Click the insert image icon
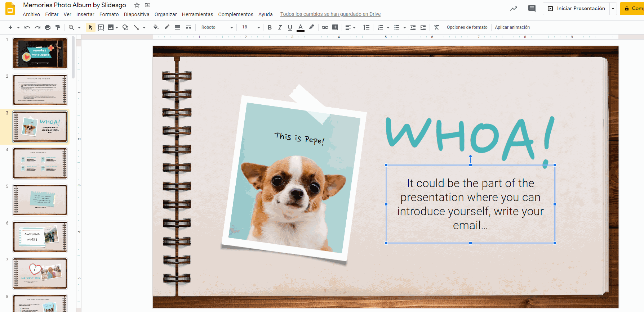 (x=111, y=27)
